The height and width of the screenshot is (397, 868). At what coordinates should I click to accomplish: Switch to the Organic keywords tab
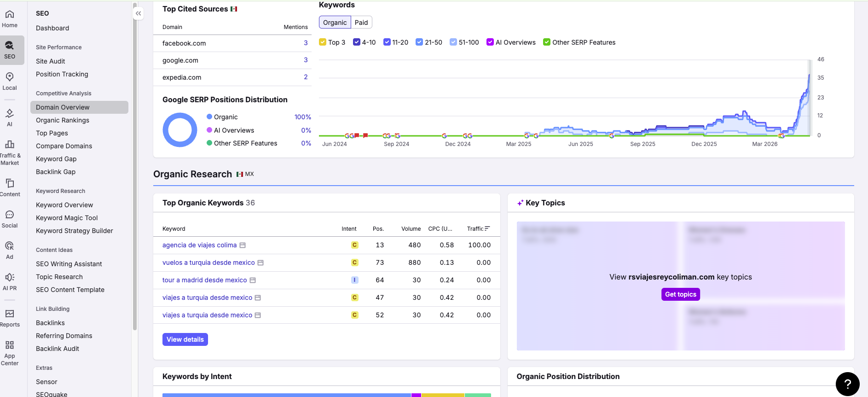click(335, 22)
